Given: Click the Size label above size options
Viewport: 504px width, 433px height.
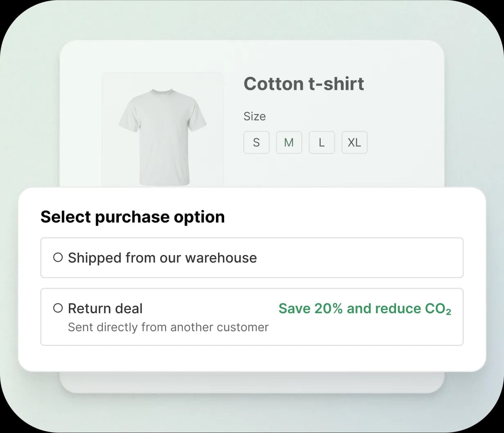Looking at the screenshot, I should pos(254,116).
